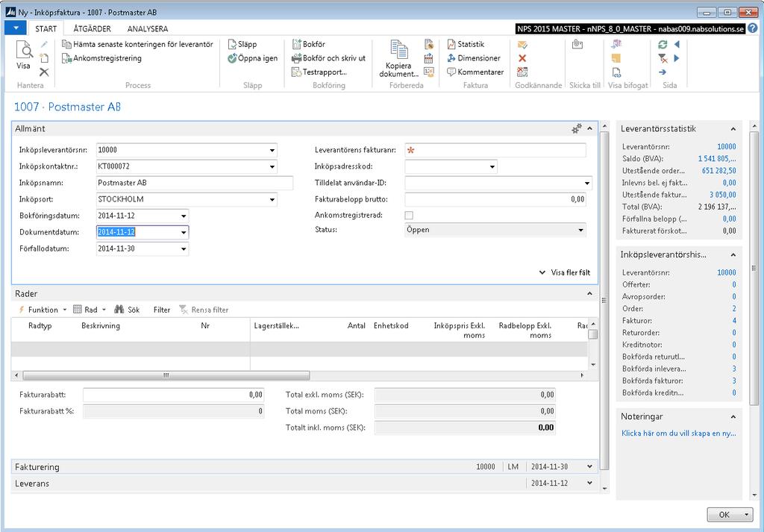Go to next record with right arrow

[677, 58]
